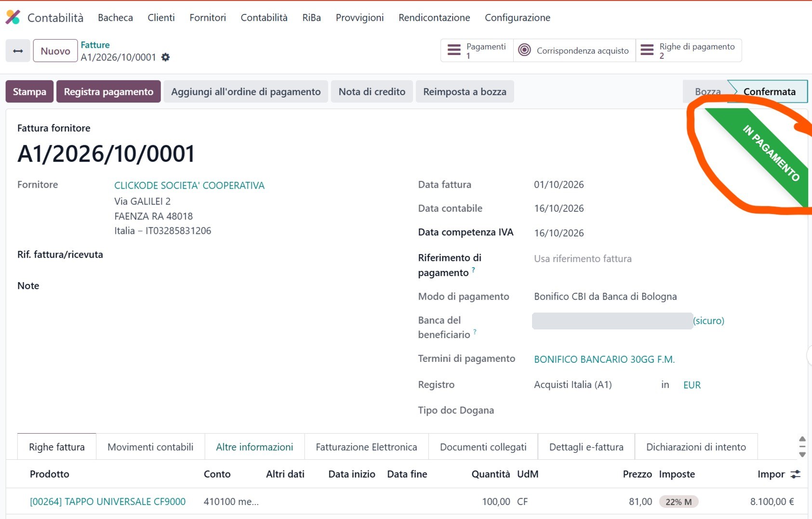Toggle the left-right arrows navigation button

(18, 51)
